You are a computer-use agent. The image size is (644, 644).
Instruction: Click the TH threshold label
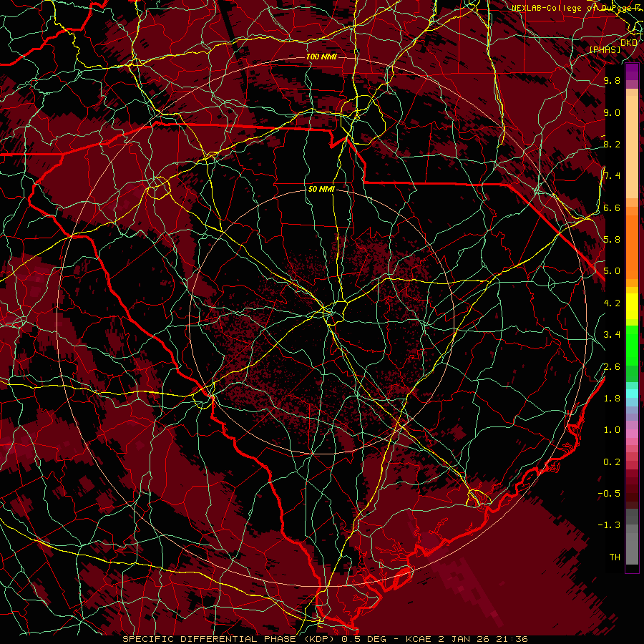[x=615, y=557]
